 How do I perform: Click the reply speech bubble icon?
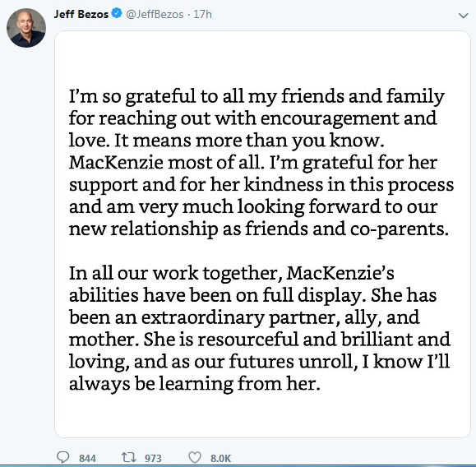(63, 457)
